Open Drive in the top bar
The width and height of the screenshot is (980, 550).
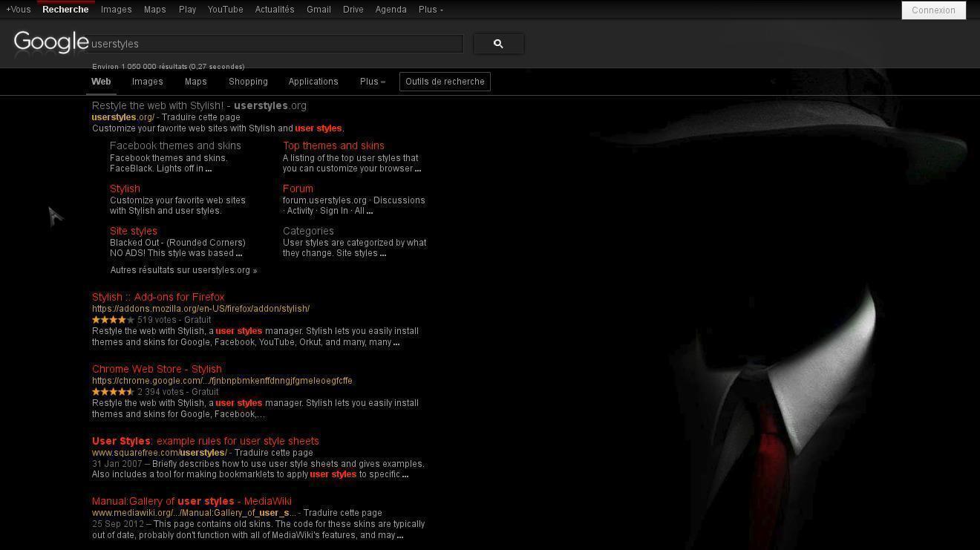[x=353, y=10]
